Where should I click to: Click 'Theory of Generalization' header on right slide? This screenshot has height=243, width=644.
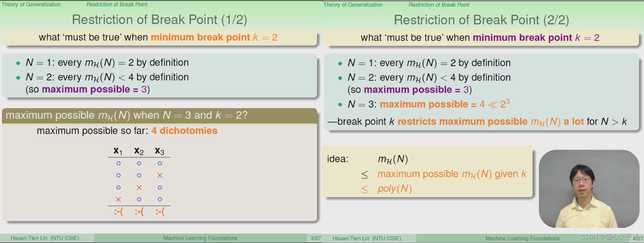coord(353,5)
